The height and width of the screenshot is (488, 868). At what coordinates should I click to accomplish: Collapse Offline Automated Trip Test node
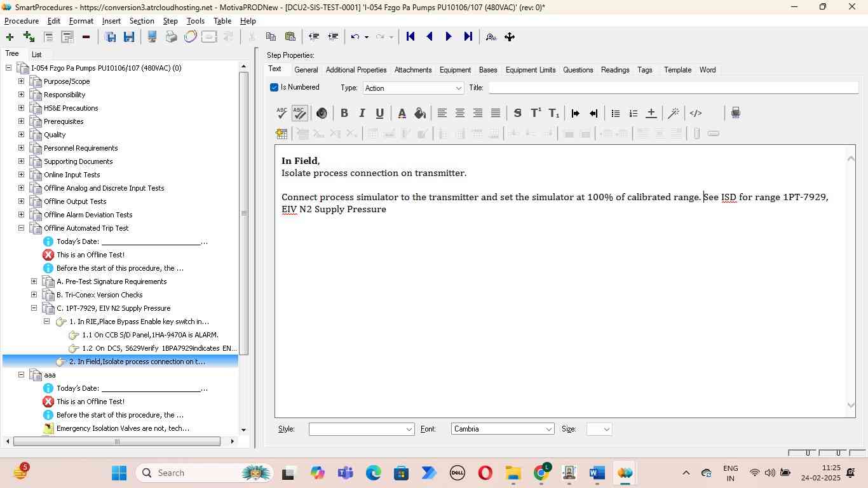pyautogui.click(x=21, y=228)
